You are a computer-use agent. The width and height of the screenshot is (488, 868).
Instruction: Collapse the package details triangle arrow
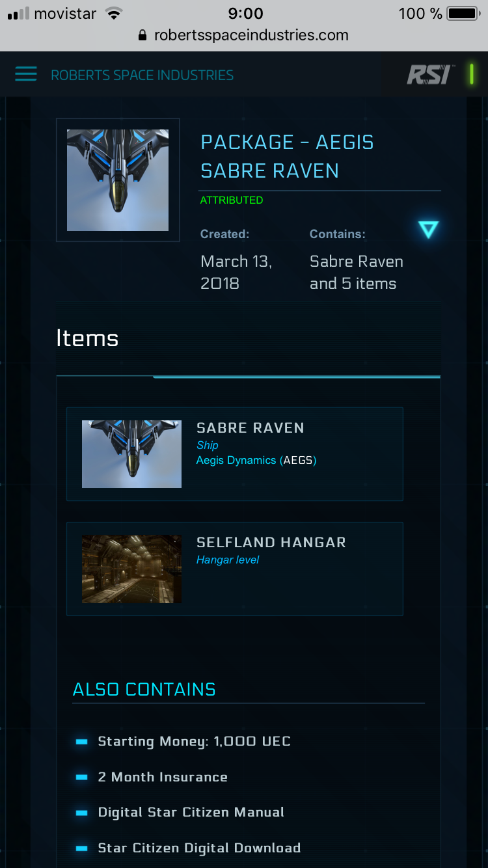tap(428, 229)
